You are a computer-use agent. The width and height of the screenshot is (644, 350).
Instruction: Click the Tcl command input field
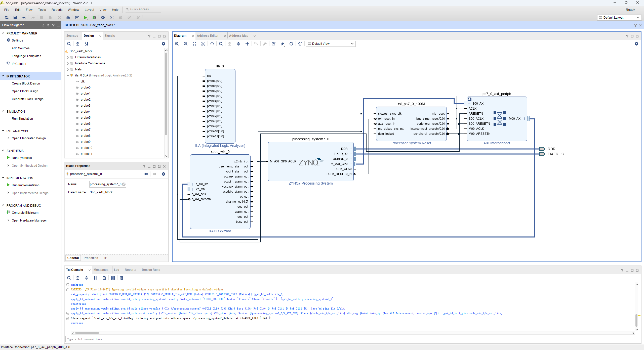pos(352,339)
